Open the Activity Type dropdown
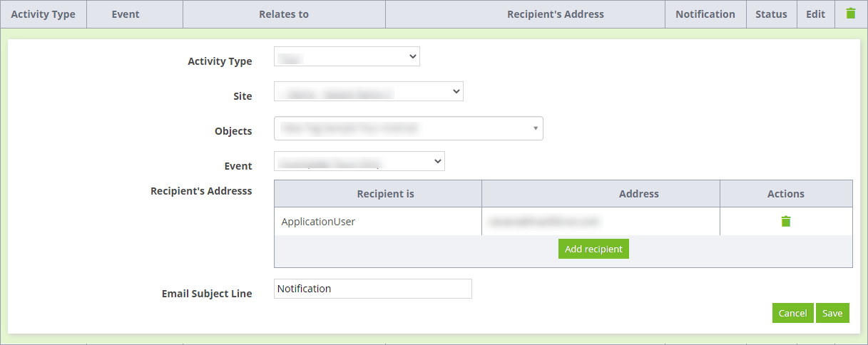 [x=347, y=56]
